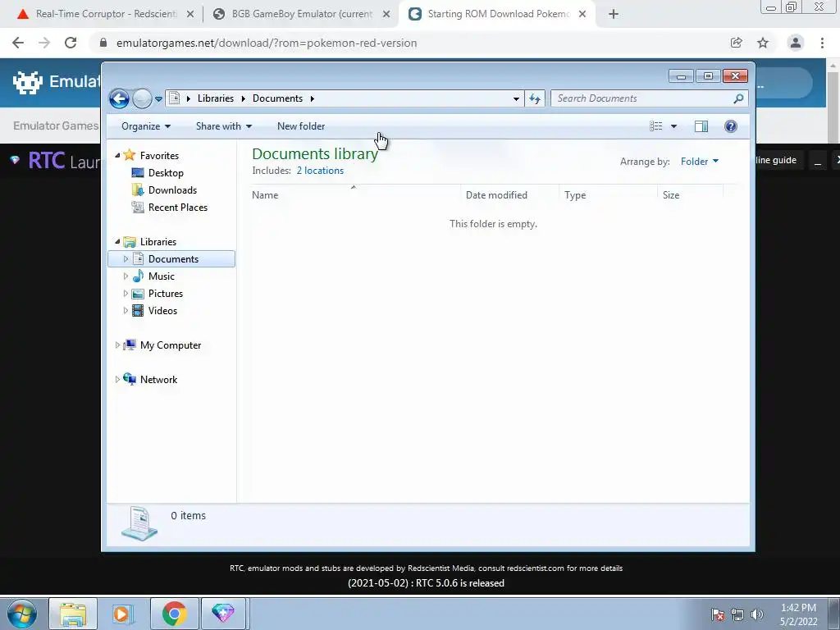Image resolution: width=840 pixels, height=630 pixels.
Task: Click Documents in the address breadcrumb
Action: tap(277, 98)
